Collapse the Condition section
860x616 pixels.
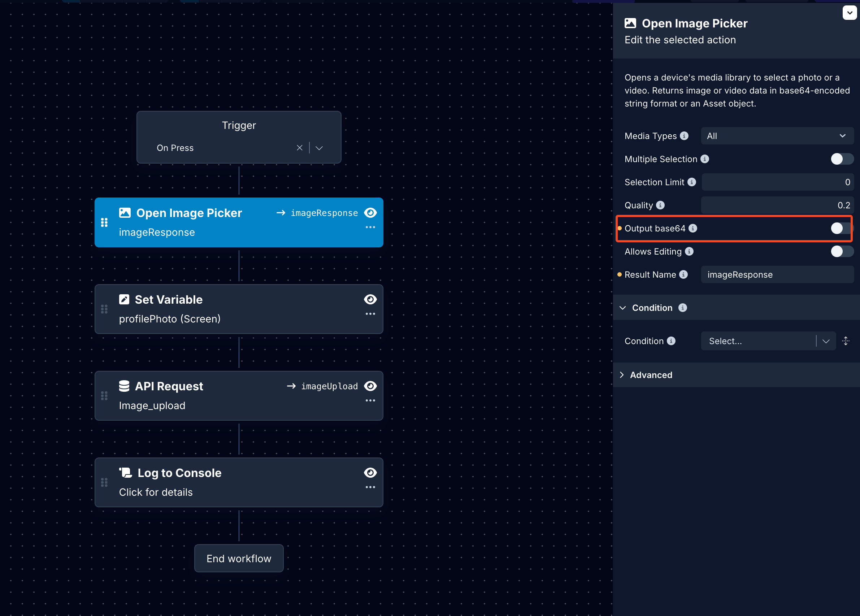pyautogui.click(x=623, y=308)
